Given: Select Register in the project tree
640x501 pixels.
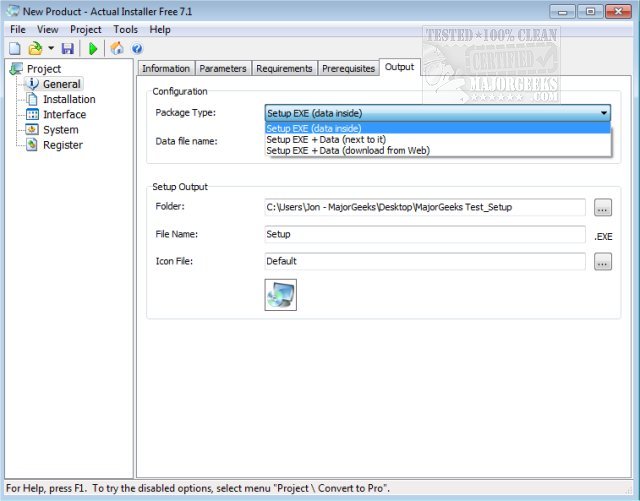Looking at the screenshot, I should (63, 145).
